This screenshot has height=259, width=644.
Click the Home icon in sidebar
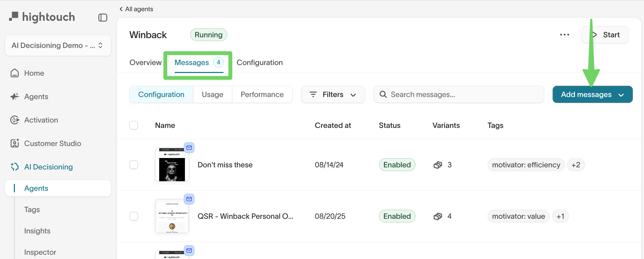[15, 73]
